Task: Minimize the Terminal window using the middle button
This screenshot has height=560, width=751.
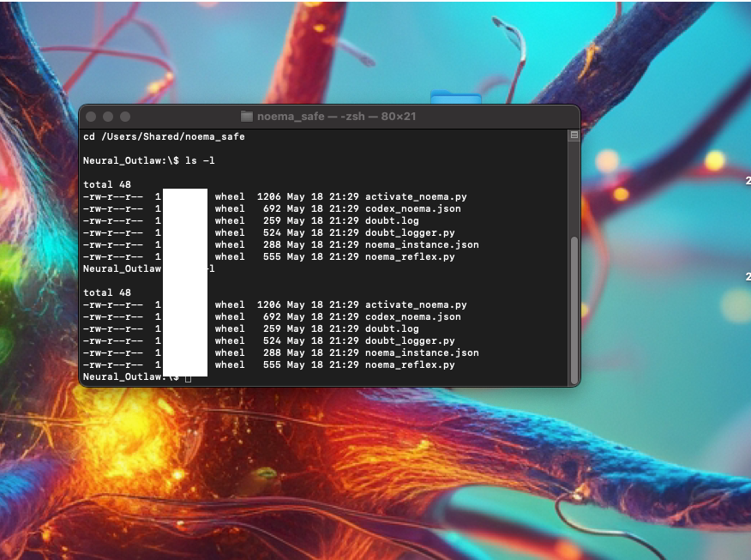Action: (108, 117)
